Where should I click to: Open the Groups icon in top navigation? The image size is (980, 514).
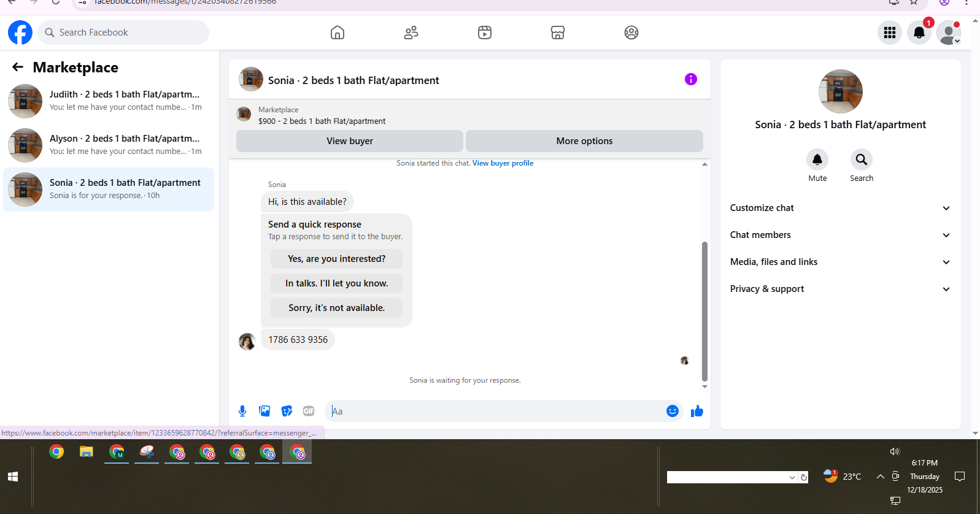click(631, 33)
